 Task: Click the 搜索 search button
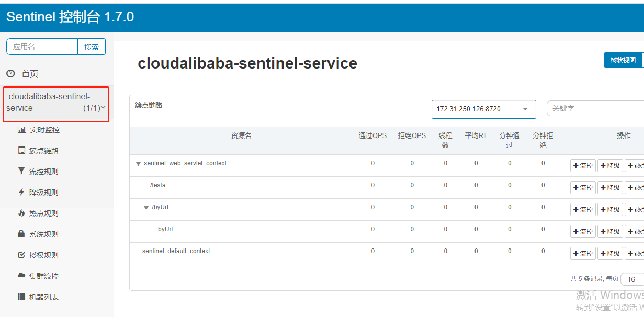(92, 47)
